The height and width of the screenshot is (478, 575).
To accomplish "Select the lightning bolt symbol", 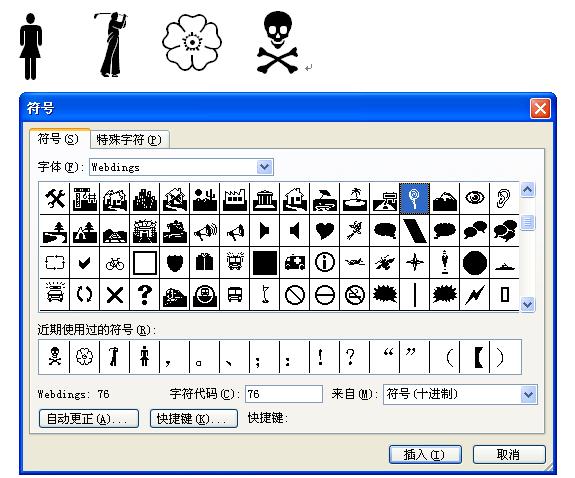I will tap(475, 295).
